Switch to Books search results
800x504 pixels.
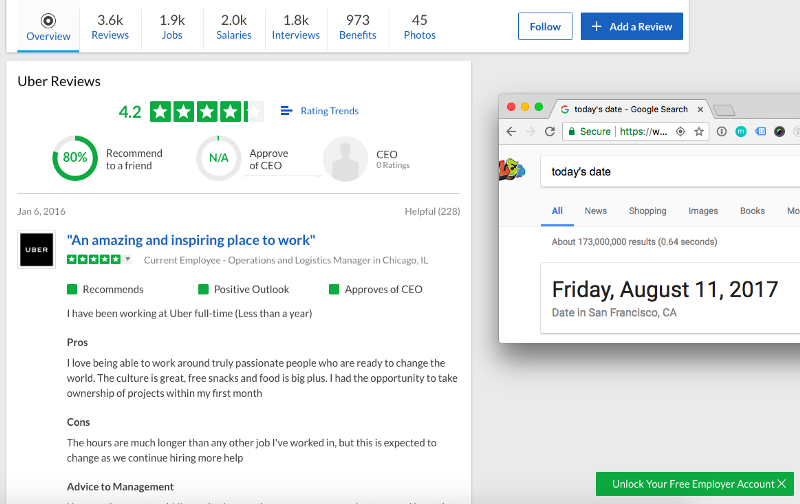753,211
